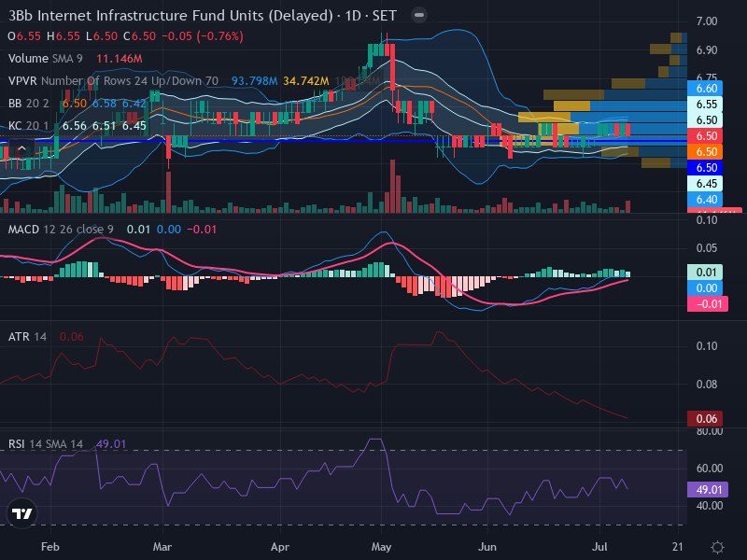747x560 pixels.
Task: Click the Mar label on the time axis
Action: pos(162,547)
